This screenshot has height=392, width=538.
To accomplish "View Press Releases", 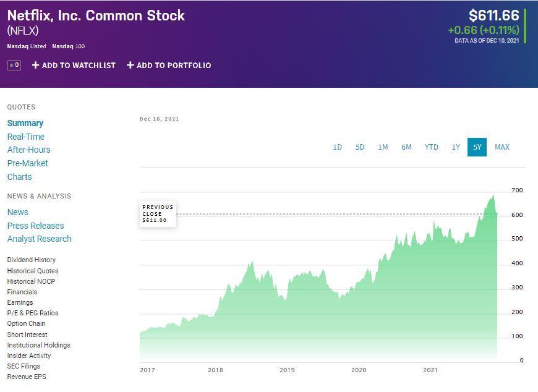I will [36, 226].
